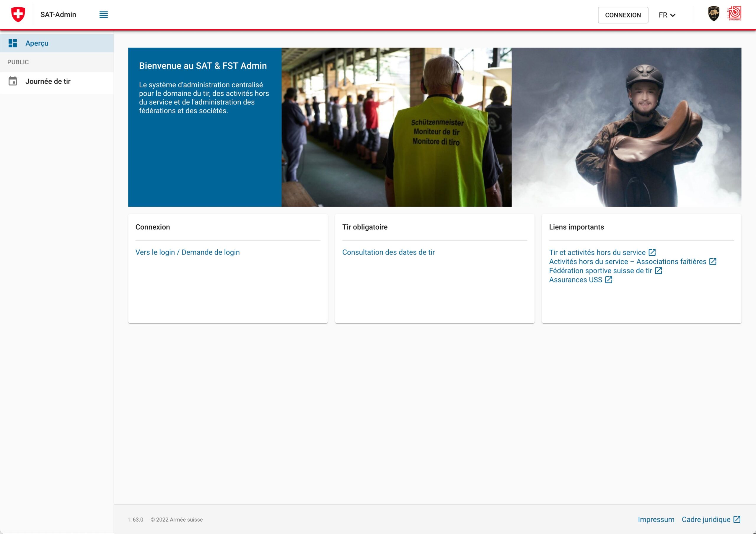
Task: Open the FR language dropdown
Action: point(663,15)
